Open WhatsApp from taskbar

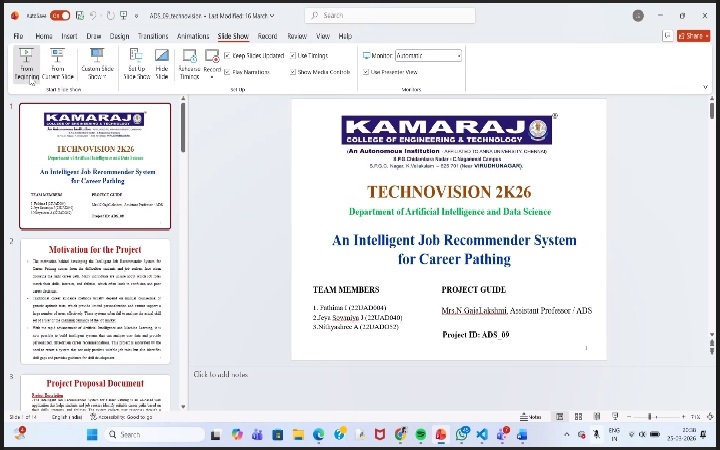coord(461,434)
